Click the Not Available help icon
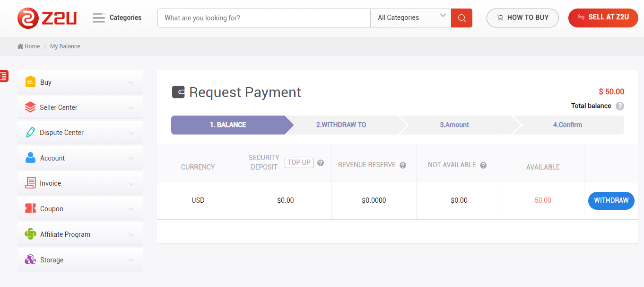The height and width of the screenshot is (287, 644). coord(483,165)
